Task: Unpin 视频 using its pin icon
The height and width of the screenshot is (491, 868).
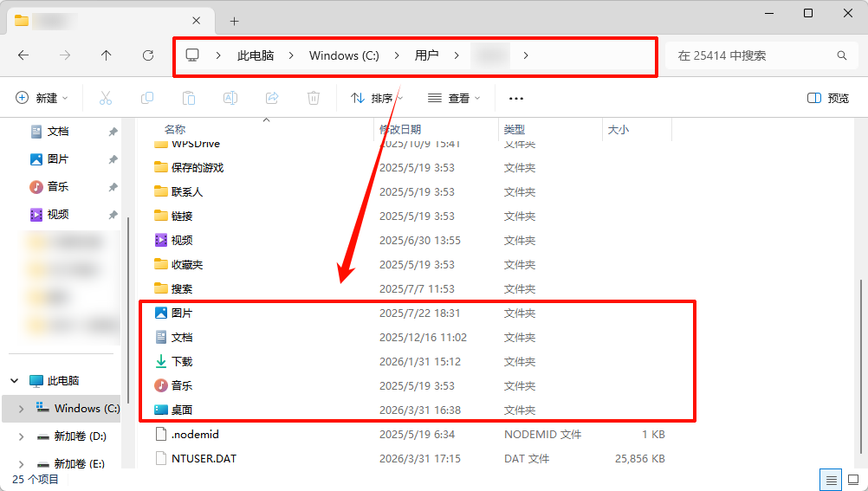Action: 113,215
